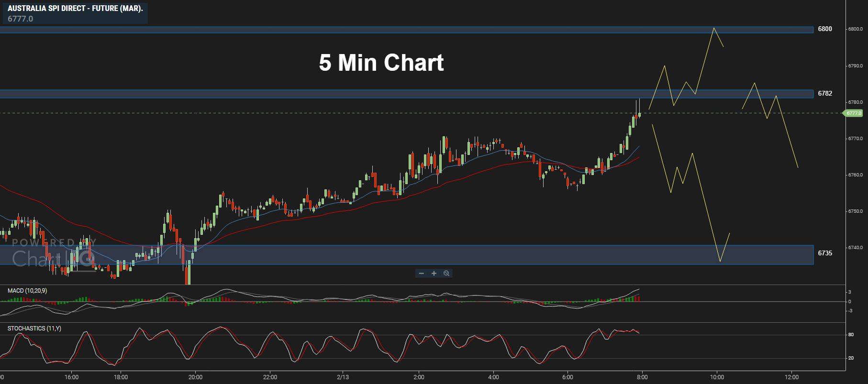The height and width of the screenshot is (384, 868).
Task: Click the 16:00 time axis label
Action: (x=71, y=377)
